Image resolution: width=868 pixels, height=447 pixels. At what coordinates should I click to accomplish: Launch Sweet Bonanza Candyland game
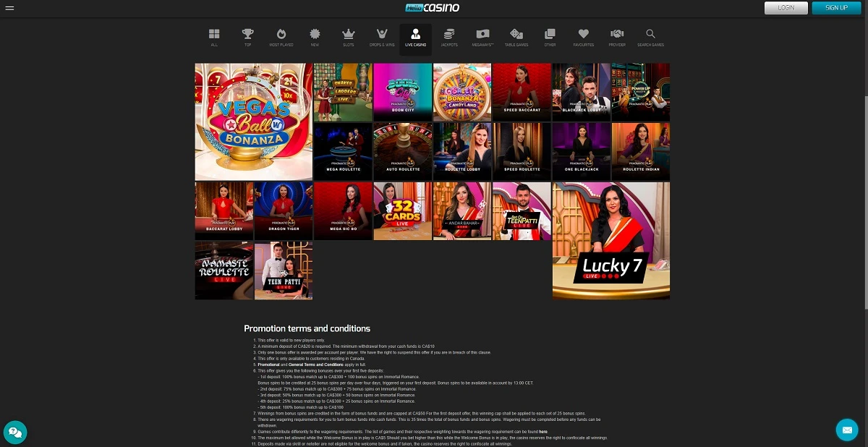[x=462, y=92]
